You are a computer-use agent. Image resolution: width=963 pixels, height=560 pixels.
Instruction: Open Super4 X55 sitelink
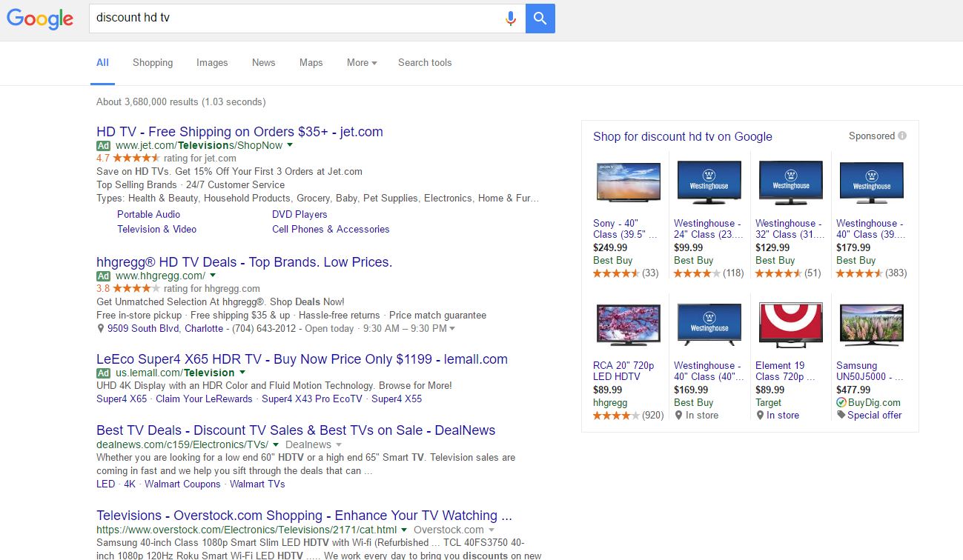point(397,399)
